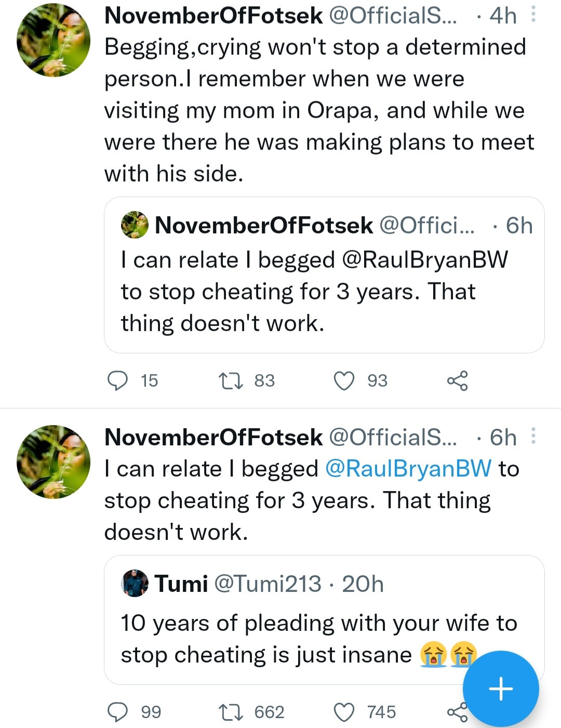This screenshot has width=561, height=728.
Task: Reply to the Orapa tweet
Action: (118, 380)
